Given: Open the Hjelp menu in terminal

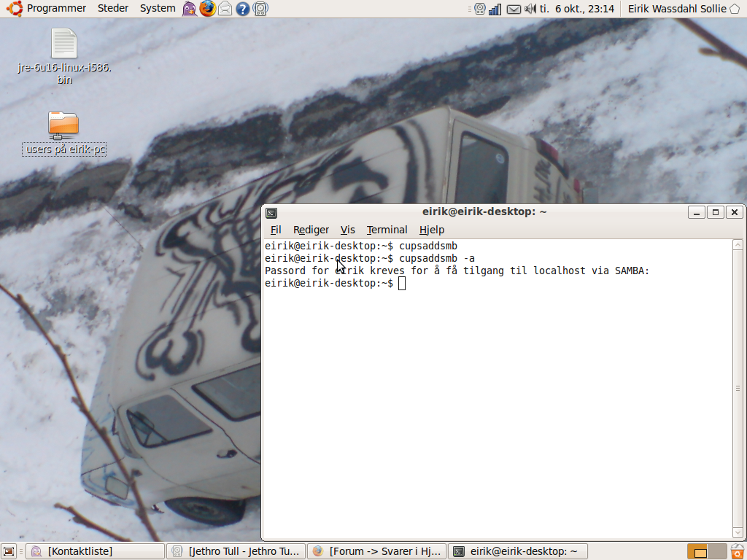Looking at the screenshot, I should click(432, 230).
